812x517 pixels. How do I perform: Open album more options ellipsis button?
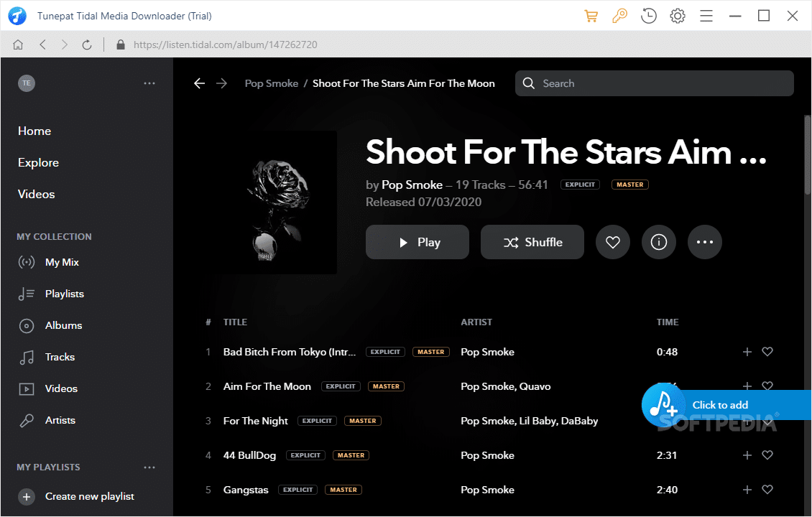(x=704, y=243)
